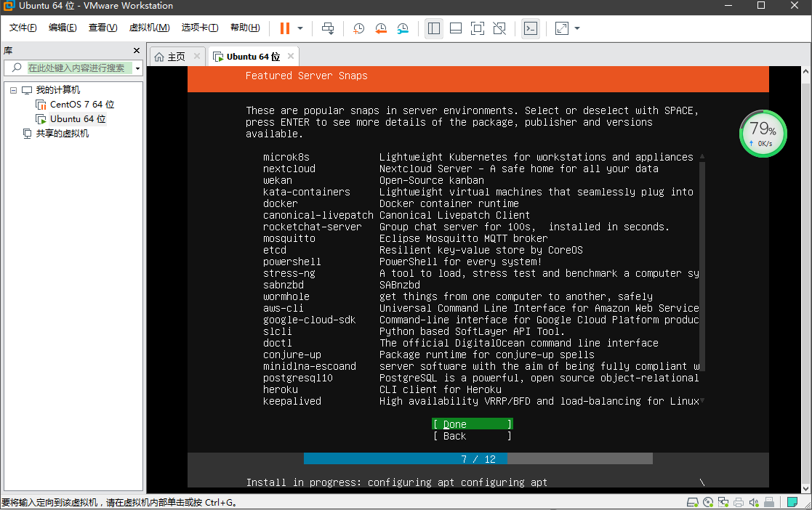
Task: Activate the Back button in the installer
Action: (x=473, y=436)
